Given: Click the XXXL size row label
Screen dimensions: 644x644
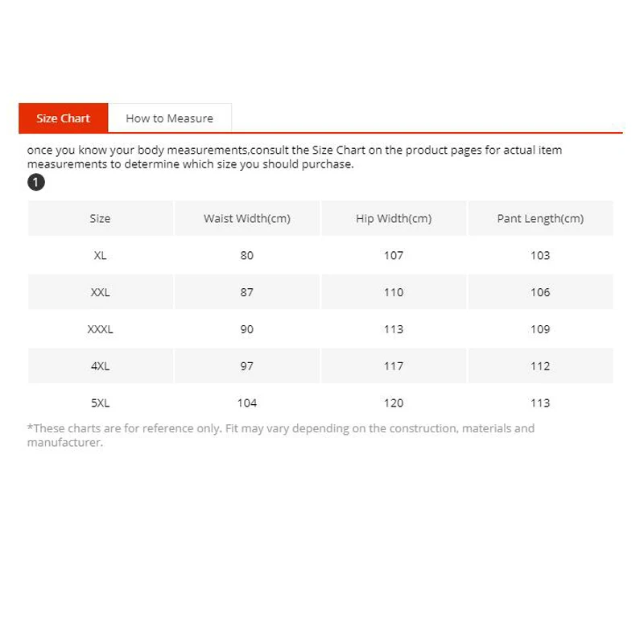Looking at the screenshot, I should click(100, 329).
